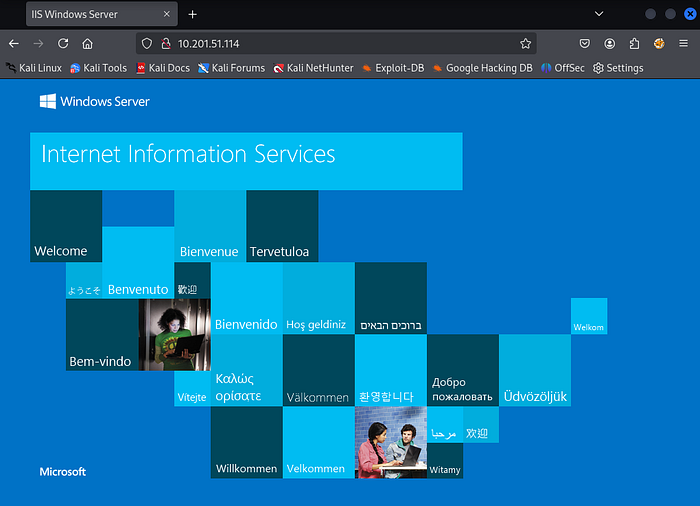Image resolution: width=700 pixels, height=506 pixels.
Task: Expand the list all tabs chevron
Action: (599, 14)
